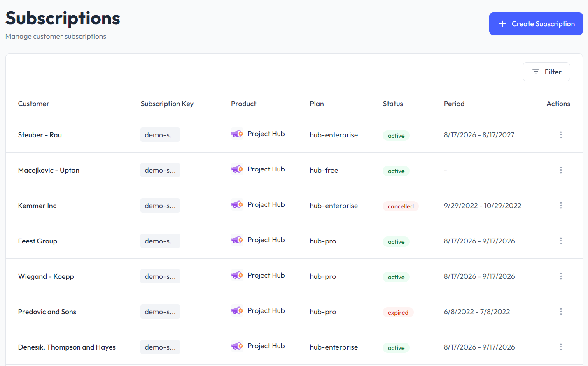Click hub-enterprise plan in Kemmer Inc row
The height and width of the screenshot is (366, 588).
click(334, 206)
